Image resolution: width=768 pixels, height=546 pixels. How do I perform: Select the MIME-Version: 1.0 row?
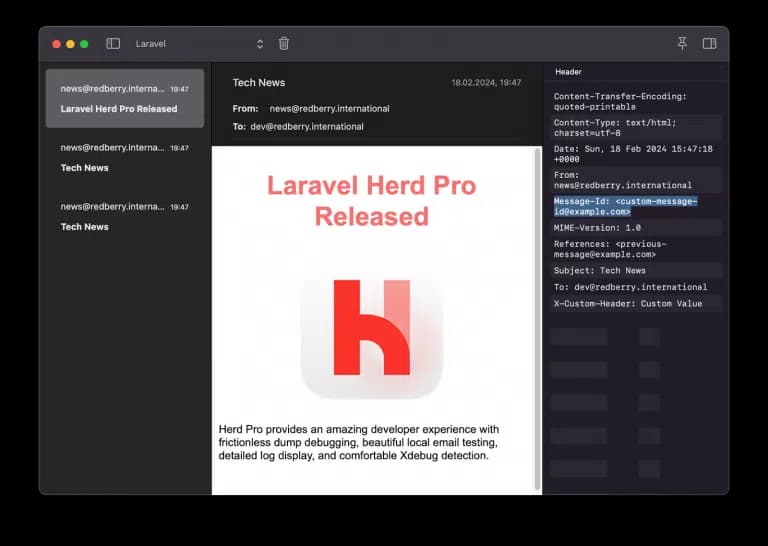point(635,228)
